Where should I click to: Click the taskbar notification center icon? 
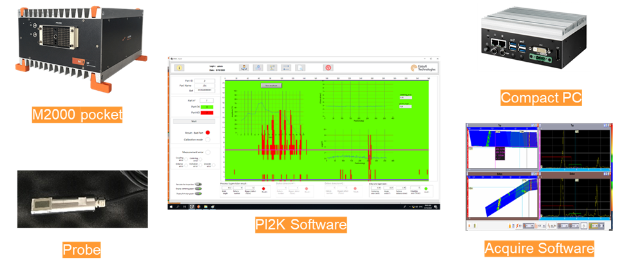point(435,207)
